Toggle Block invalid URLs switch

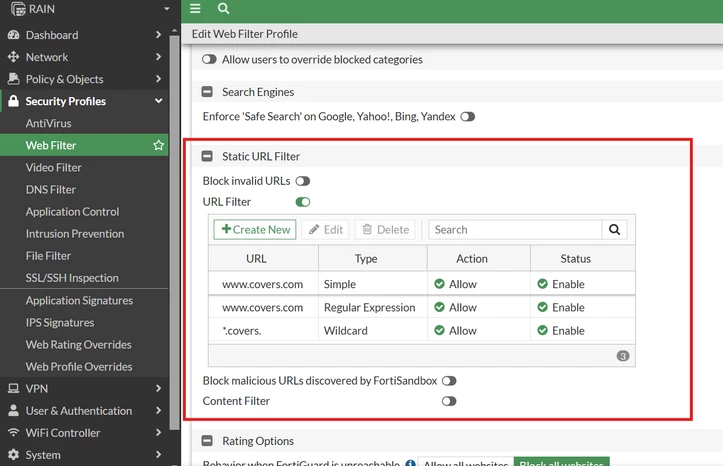[x=302, y=181]
